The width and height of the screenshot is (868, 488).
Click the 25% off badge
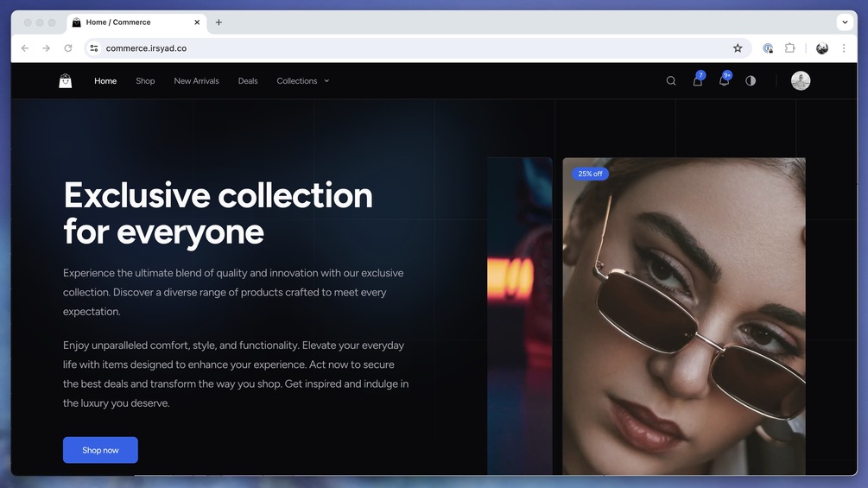(x=590, y=174)
